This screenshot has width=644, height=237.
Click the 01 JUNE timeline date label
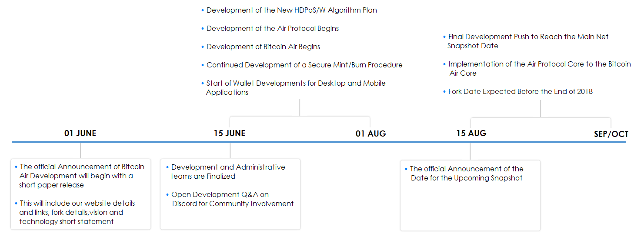tap(80, 134)
